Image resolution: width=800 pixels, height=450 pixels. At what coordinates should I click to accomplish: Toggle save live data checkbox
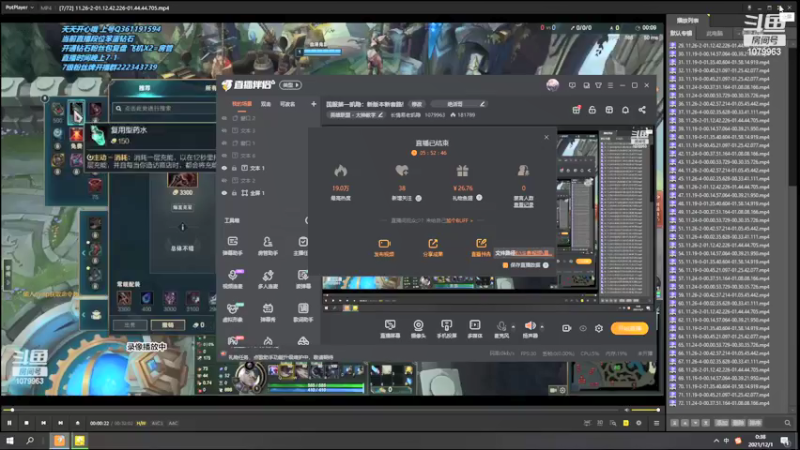505,265
